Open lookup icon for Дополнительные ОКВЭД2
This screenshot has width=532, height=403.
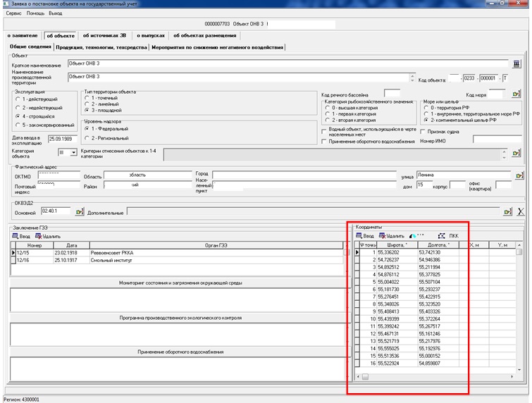[x=507, y=211]
